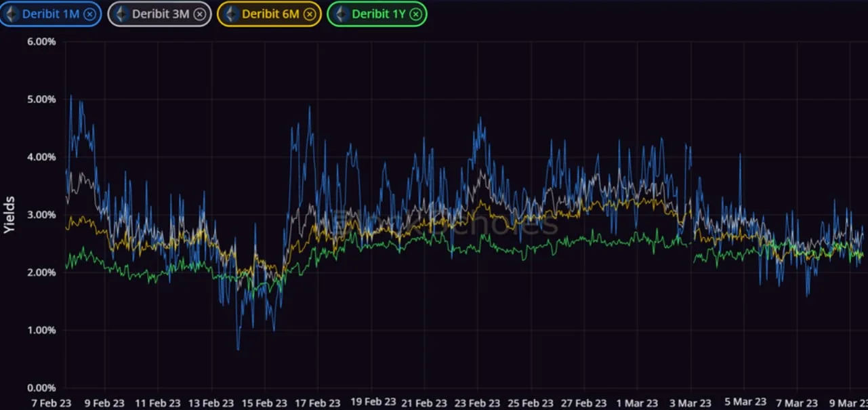Click the 11 Feb 23 date label

click(157, 403)
